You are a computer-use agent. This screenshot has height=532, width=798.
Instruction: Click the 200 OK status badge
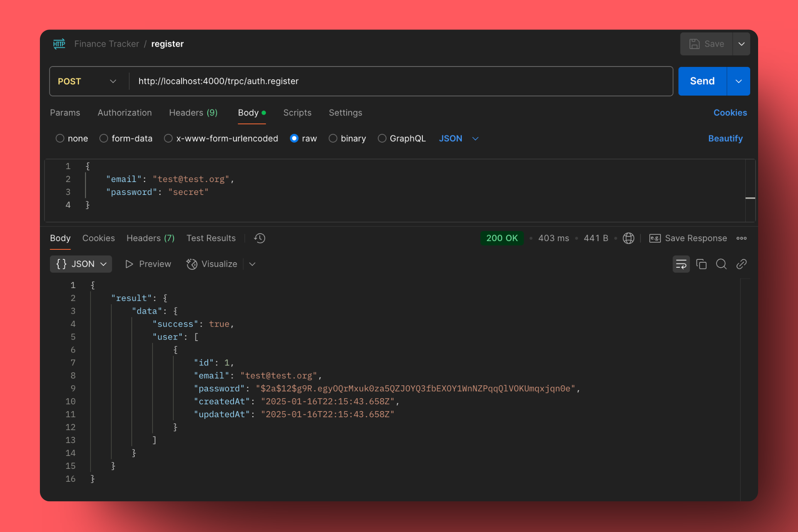tap(502, 238)
